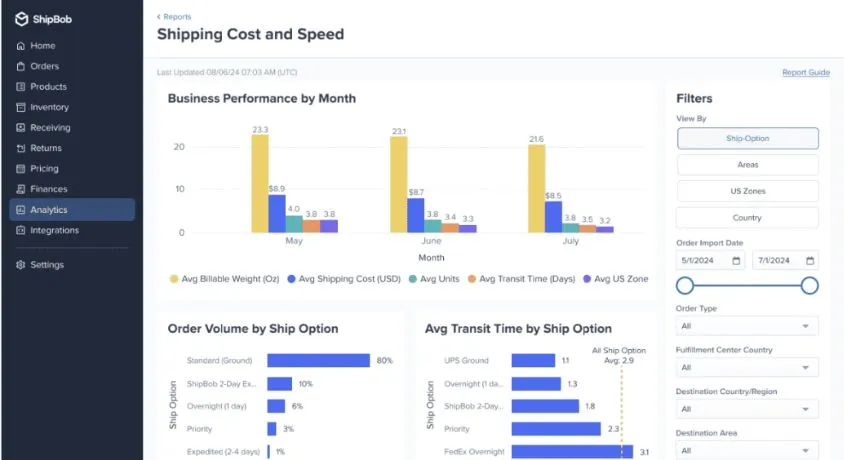Open the start date calendar icon
This screenshot has height=460, width=847.
tap(736, 261)
